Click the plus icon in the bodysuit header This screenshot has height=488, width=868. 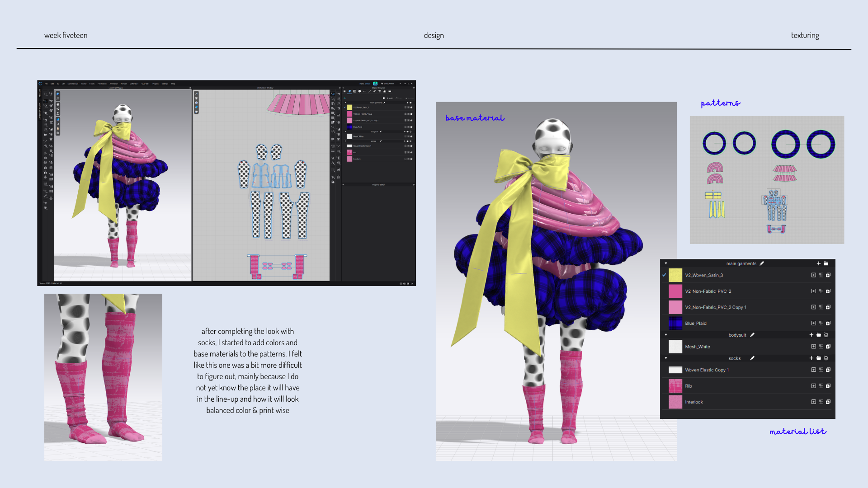811,335
